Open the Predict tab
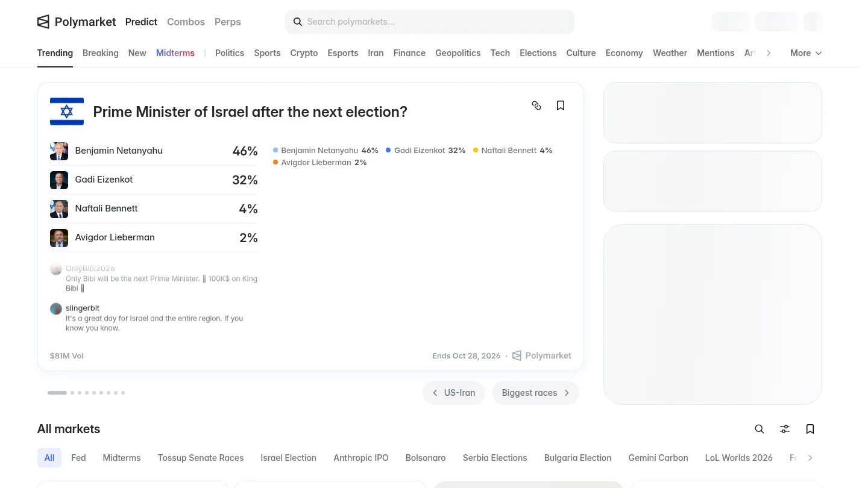The height and width of the screenshot is (488, 868). [x=141, y=22]
